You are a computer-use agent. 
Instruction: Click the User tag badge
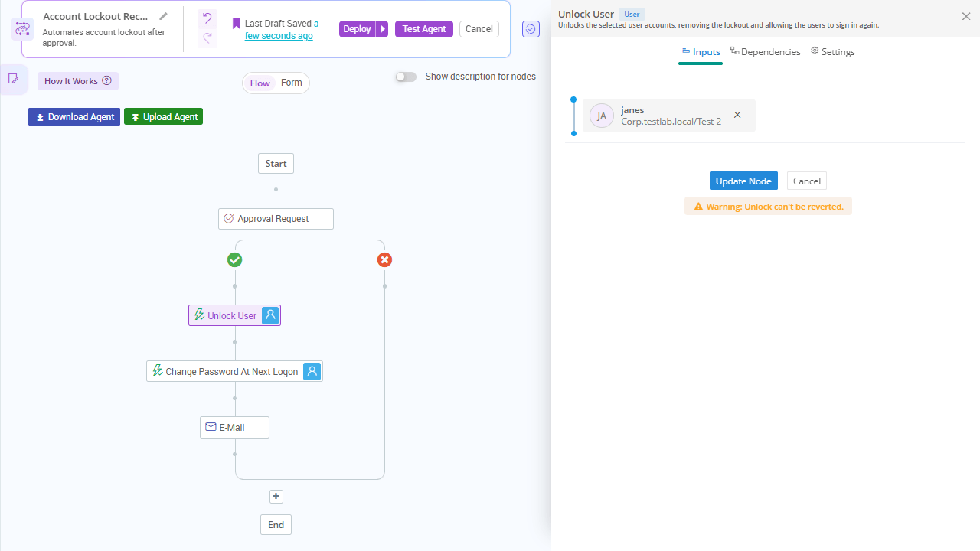(x=632, y=15)
